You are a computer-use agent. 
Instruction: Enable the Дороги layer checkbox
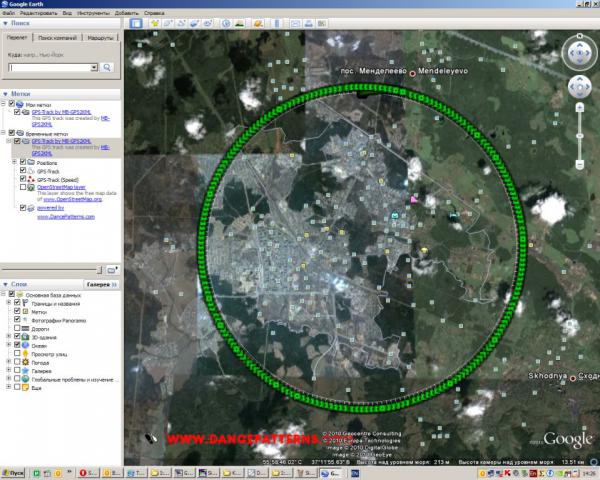[x=17, y=328]
